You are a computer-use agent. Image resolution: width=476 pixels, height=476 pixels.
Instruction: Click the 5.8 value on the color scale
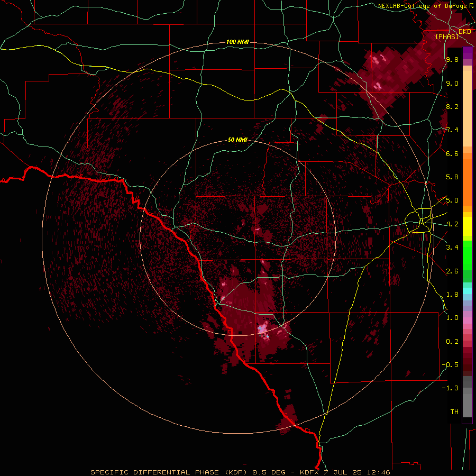[x=452, y=177]
